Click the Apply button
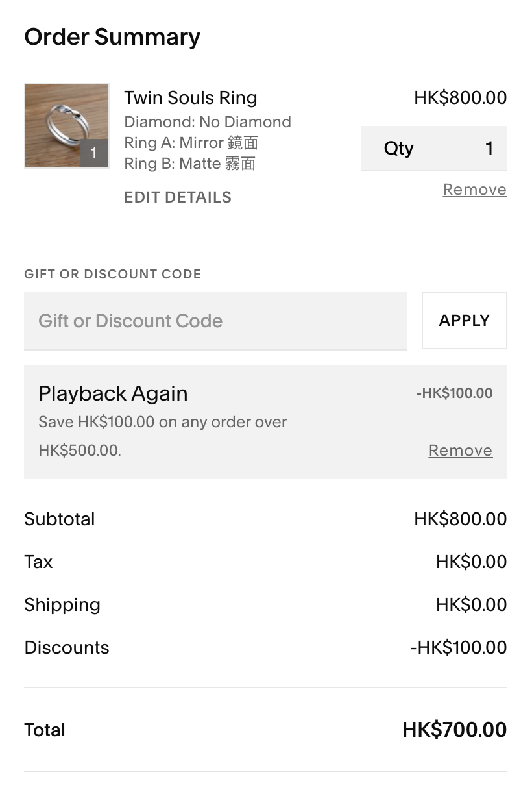This screenshot has height=792, width=532. pyautogui.click(x=465, y=321)
